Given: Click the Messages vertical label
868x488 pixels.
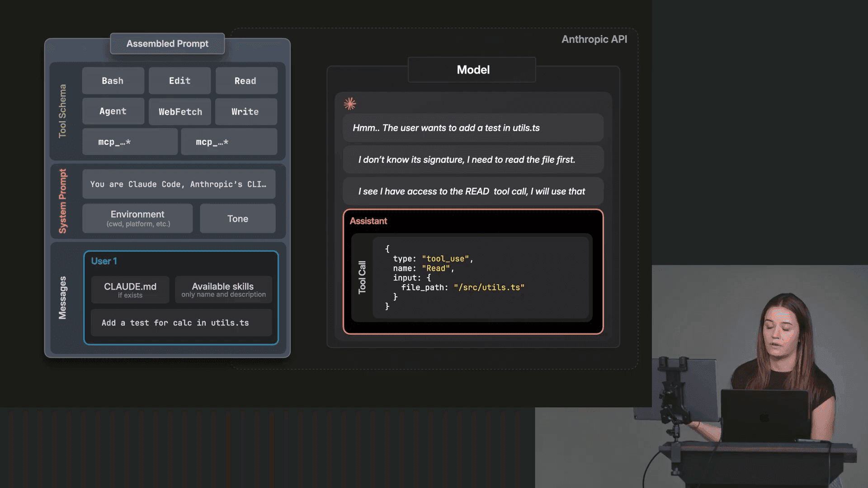Looking at the screenshot, I should click(x=62, y=298).
